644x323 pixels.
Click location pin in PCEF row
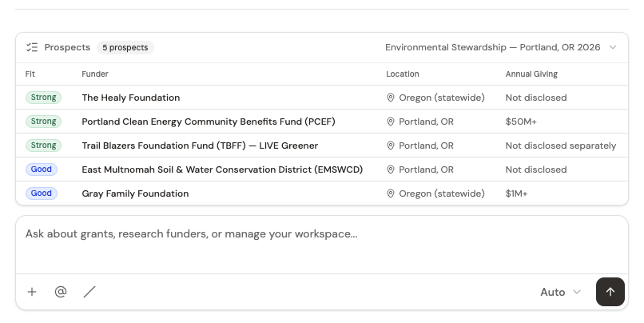[391, 122]
